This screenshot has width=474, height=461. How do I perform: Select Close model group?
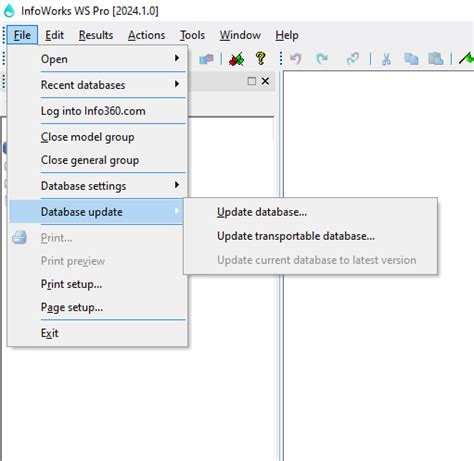tap(97, 137)
